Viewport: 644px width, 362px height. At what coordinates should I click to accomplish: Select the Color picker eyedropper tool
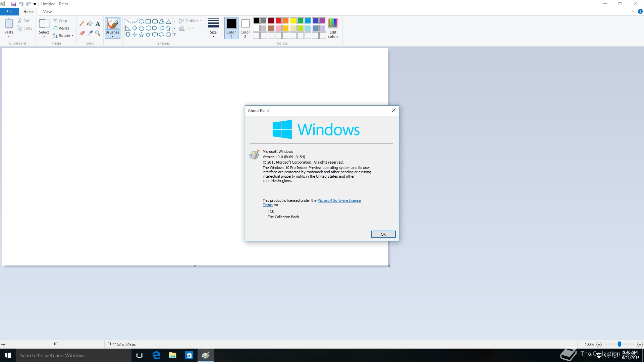pos(90,33)
